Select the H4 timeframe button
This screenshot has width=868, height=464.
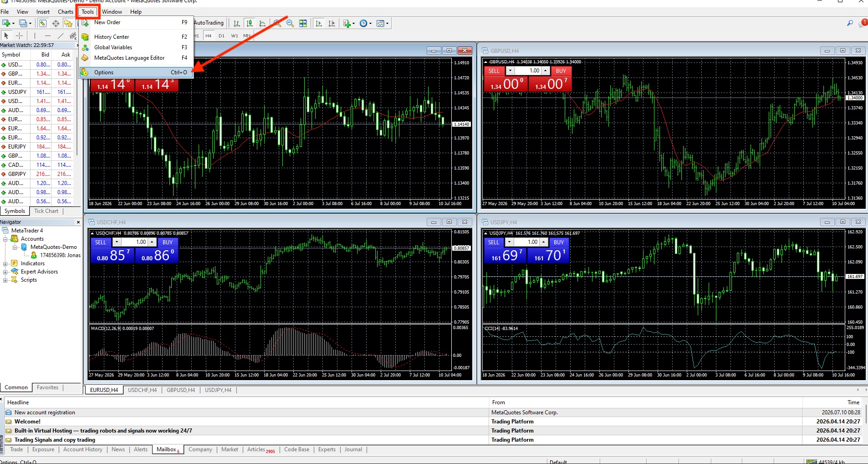coord(208,36)
